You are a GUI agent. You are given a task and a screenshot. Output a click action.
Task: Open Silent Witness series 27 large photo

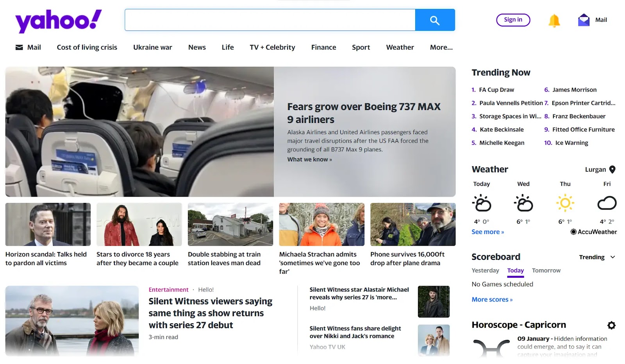click(72, 321)
